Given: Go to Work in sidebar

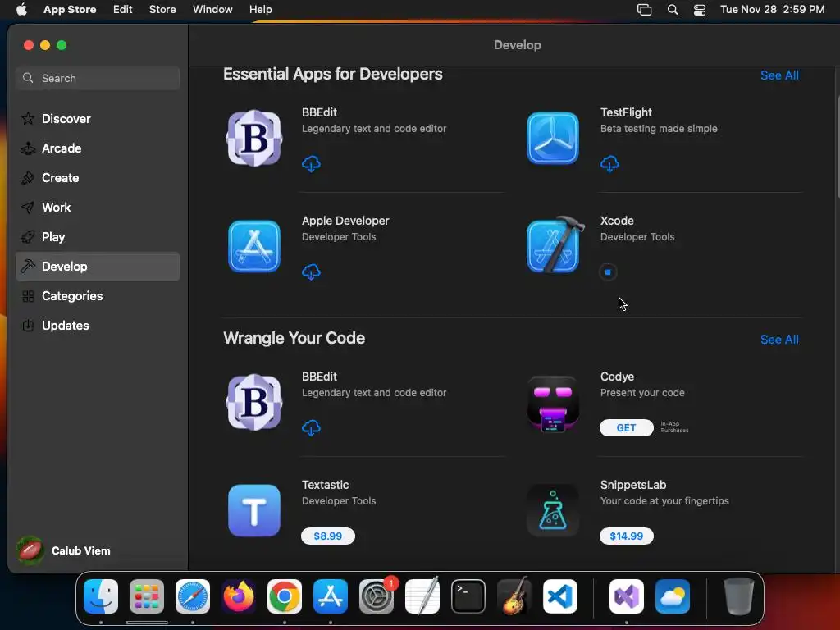Looking at the screenshot, I should coord(98,208).
